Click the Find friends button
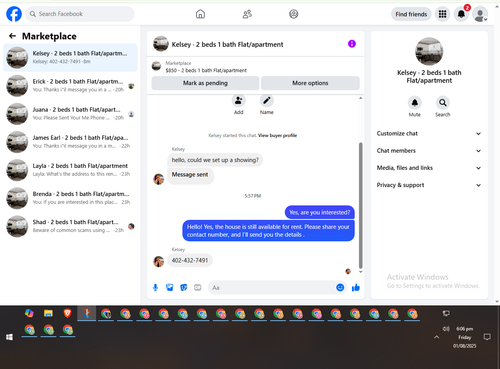The height and width of the screenshot is (369, 500). click(411, 14)
